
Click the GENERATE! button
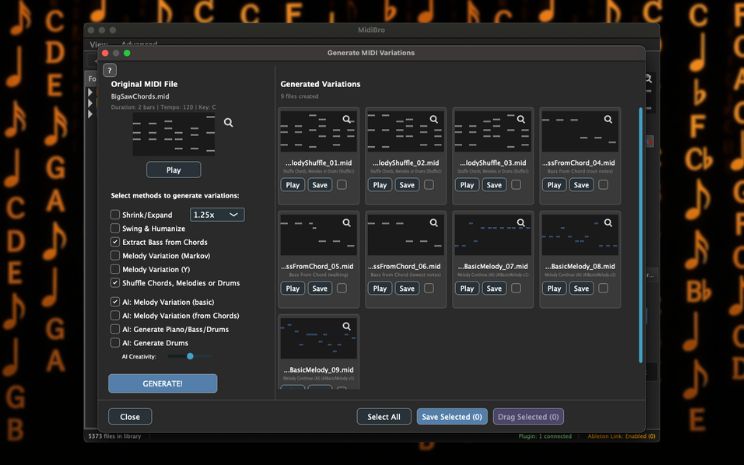(163, 383)
